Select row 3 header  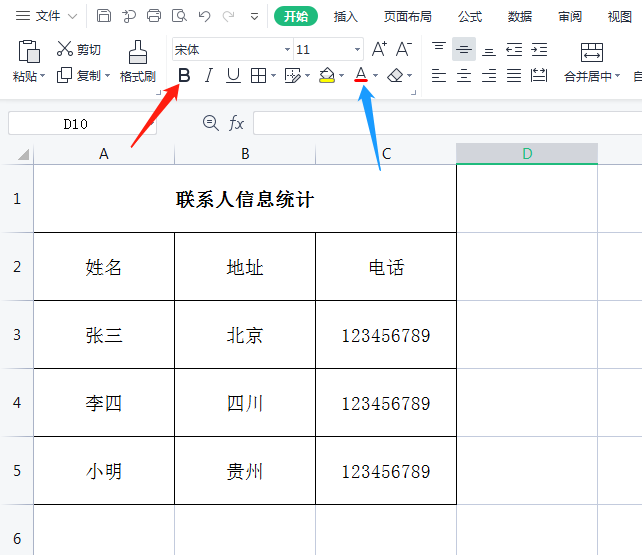tap(17, 335)
